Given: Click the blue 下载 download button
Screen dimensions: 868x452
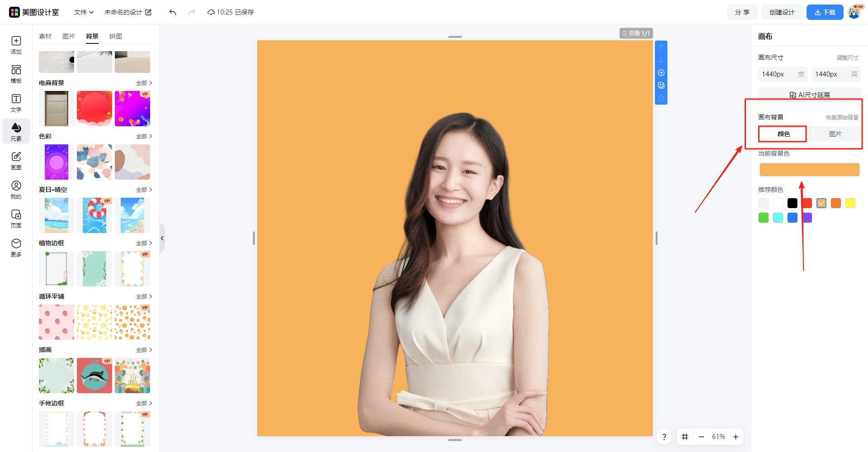Looking at the screenshot, I should [x=825, y=12].
